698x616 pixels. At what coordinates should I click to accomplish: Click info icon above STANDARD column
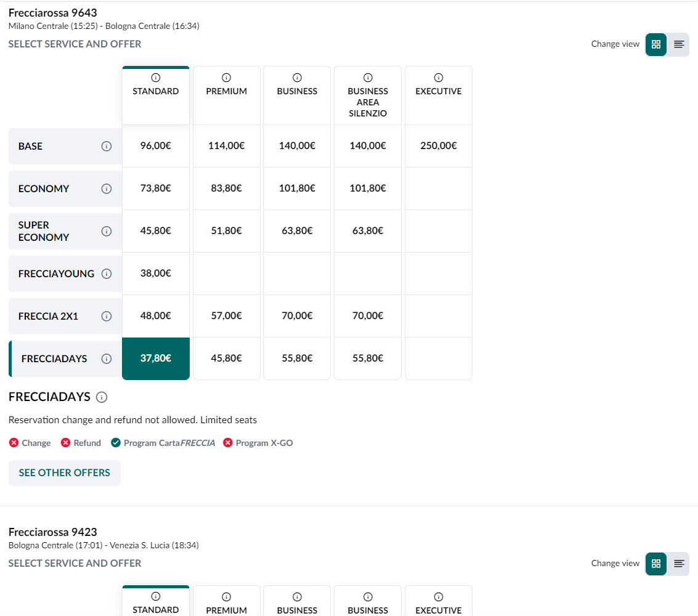click(x=155, y=78)
